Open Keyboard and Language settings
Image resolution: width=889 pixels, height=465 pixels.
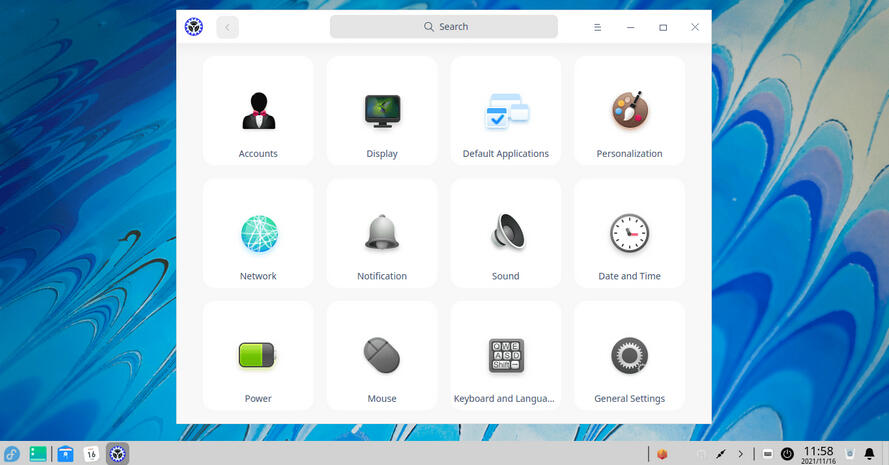pos(506,356)
